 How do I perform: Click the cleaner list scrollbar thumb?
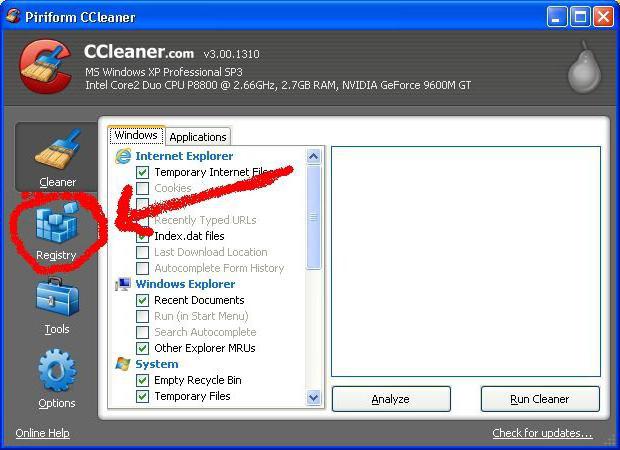click(x=314, y=217)
